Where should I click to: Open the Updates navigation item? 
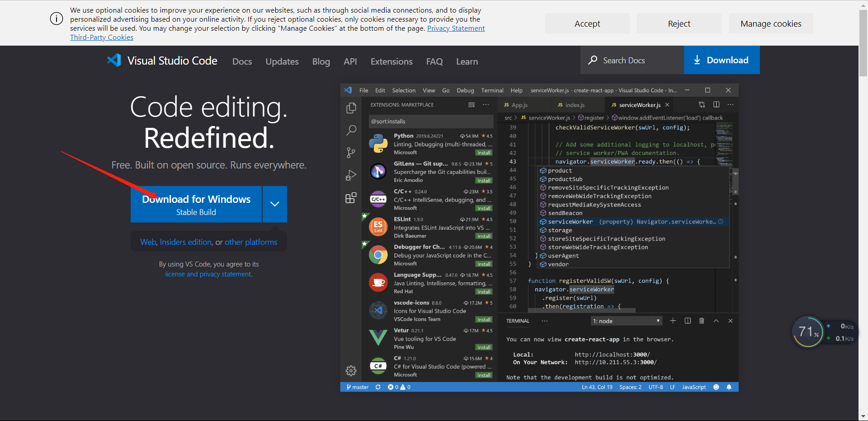tap(282, 61)
